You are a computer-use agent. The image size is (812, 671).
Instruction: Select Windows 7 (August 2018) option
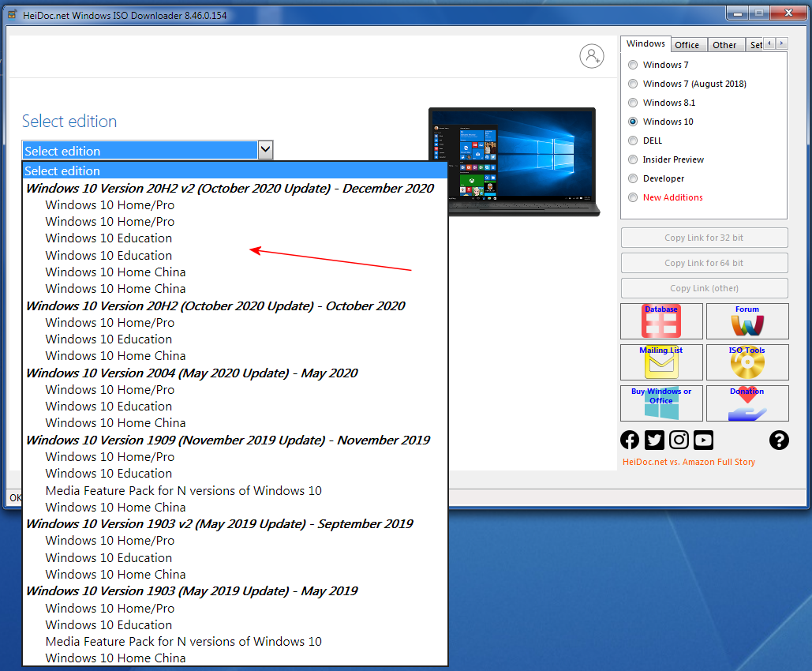point(633,84)
